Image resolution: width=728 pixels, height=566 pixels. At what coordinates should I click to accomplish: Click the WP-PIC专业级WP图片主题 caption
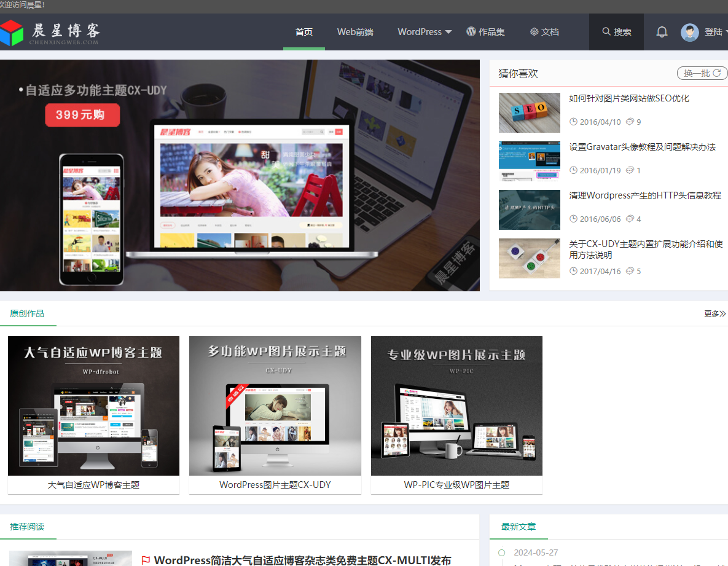click(456, 485)
